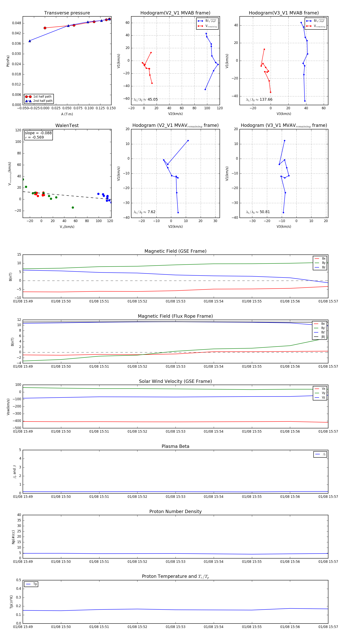The height and width of the screenshot is (644, 351).
Task: Click the λ1/λ3 ≈ 137.66 ratio text
Action: click(259, 100)
